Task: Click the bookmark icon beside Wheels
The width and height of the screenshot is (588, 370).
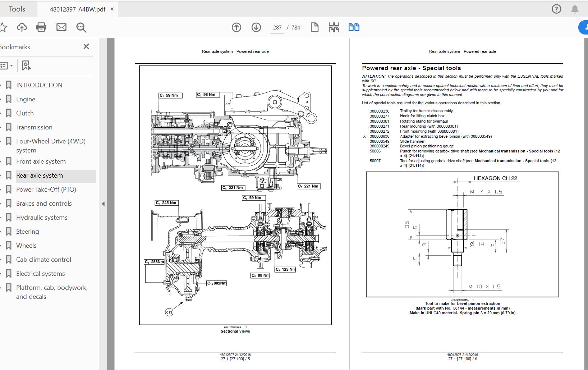Action: point(9,246)
